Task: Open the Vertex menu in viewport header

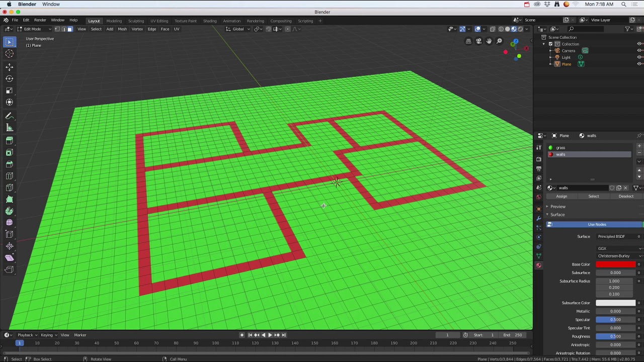Action: point(137,29)
